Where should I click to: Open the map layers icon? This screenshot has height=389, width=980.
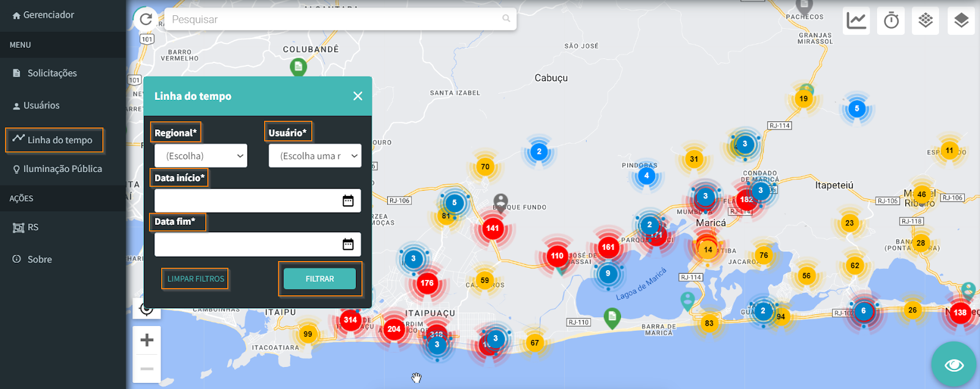pos(961,21)
